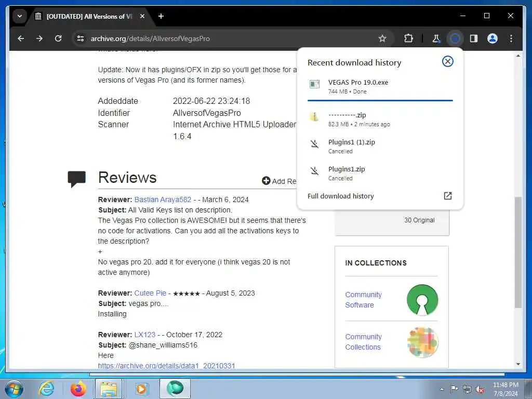
Task: Open Chrome three-dot menu
Action: tap(511, 38)
